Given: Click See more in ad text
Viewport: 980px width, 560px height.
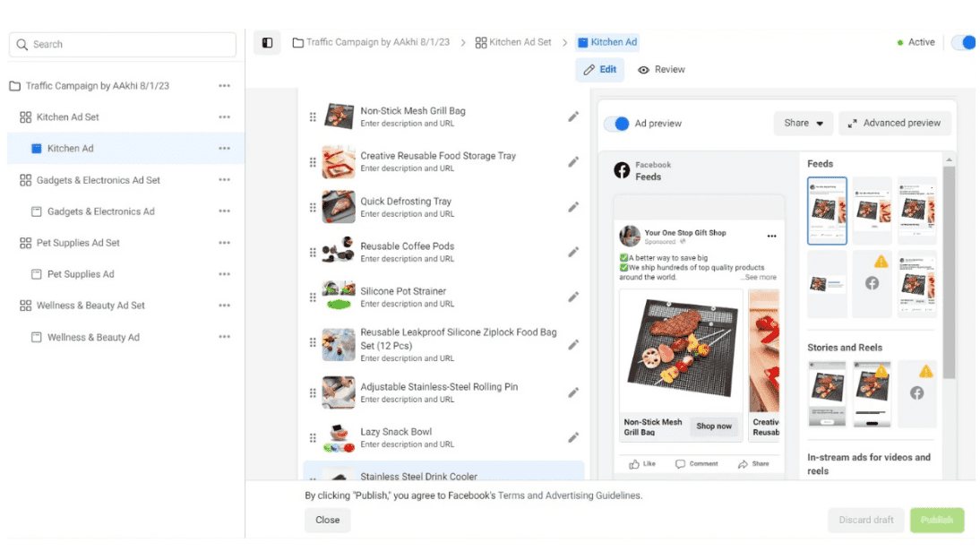Looking at the screenshot, I should (759, 278).
